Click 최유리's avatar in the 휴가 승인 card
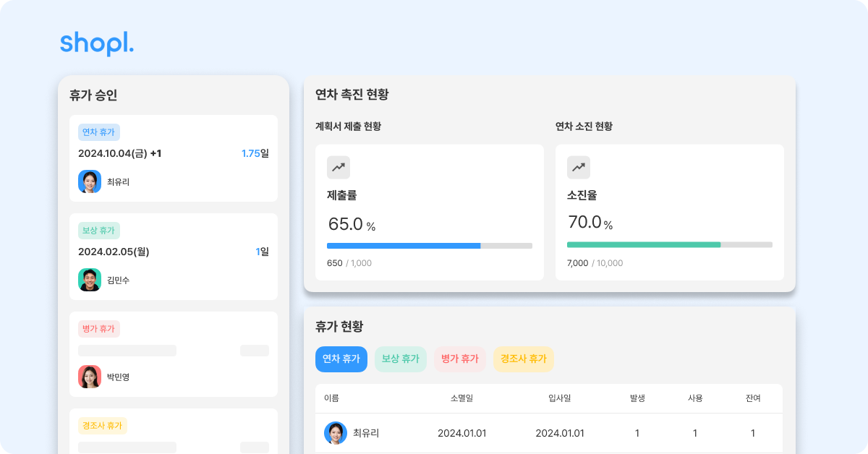This screenshot has height=454, width=868. click(x=90, y=181)
